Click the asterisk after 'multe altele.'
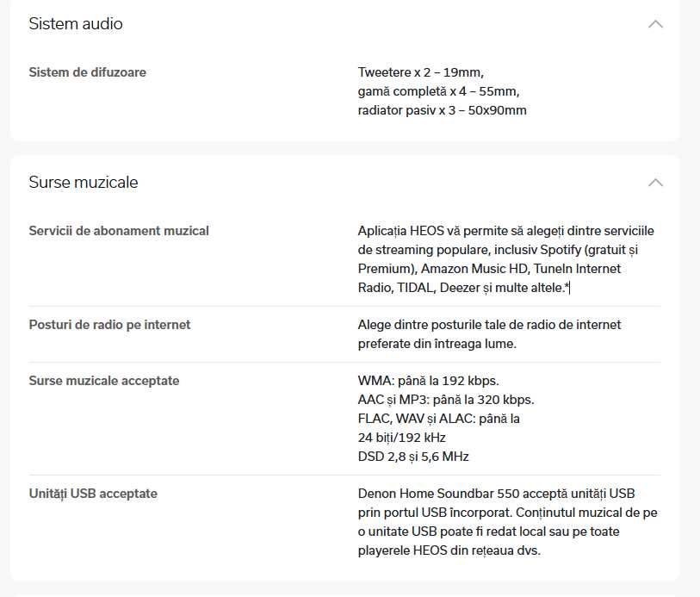 [x=566, y=287]
